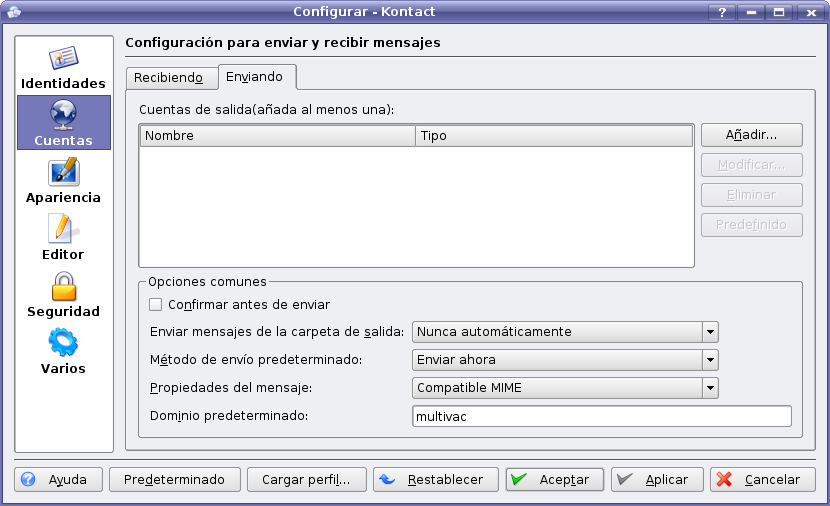This screenshot has height=506, width=830.
Task: Click the title bar help question mark
Action: [x=722, y=12]
